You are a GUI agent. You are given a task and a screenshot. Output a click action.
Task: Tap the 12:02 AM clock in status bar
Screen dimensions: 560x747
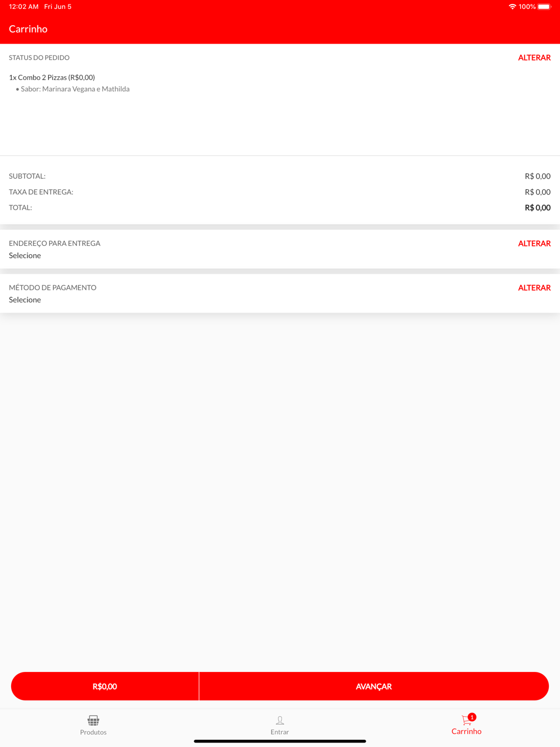pyautogui.click(x=24, y=7)
